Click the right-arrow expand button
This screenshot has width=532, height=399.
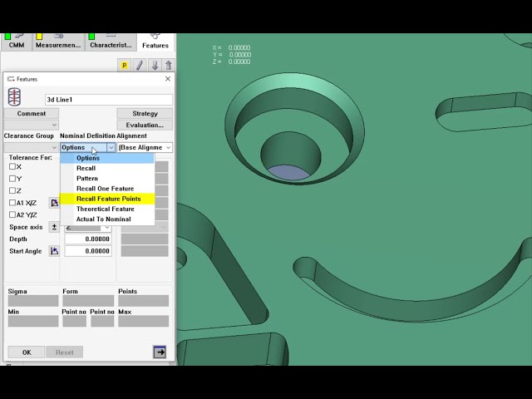(160, 352)
